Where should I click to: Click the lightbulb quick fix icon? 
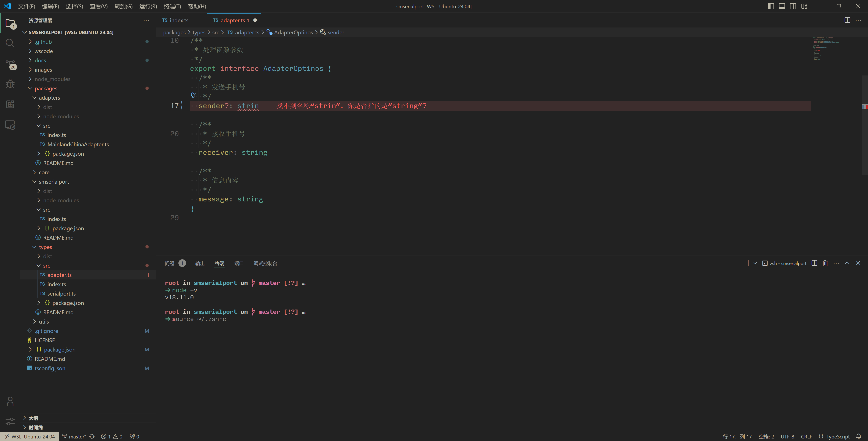click(193, 95)
